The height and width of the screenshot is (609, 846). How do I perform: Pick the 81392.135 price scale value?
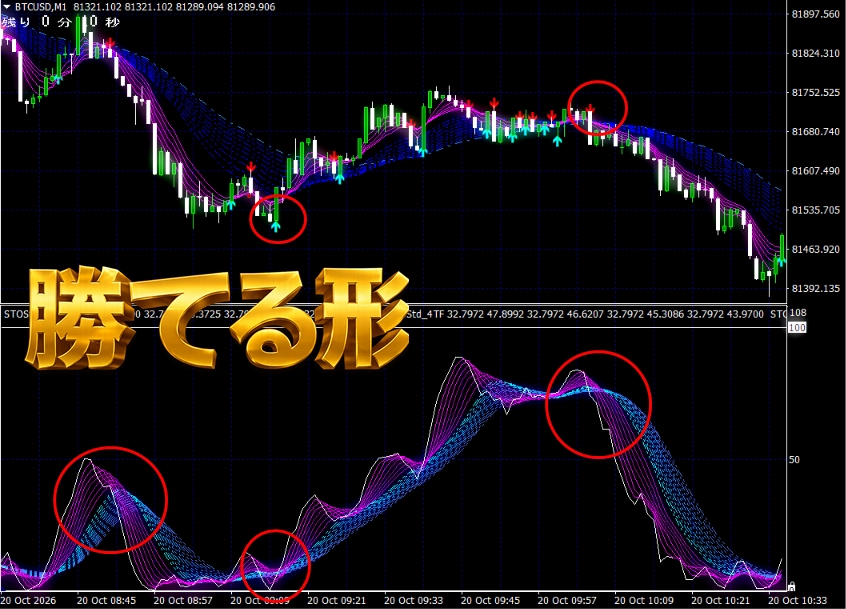point(815,289)
